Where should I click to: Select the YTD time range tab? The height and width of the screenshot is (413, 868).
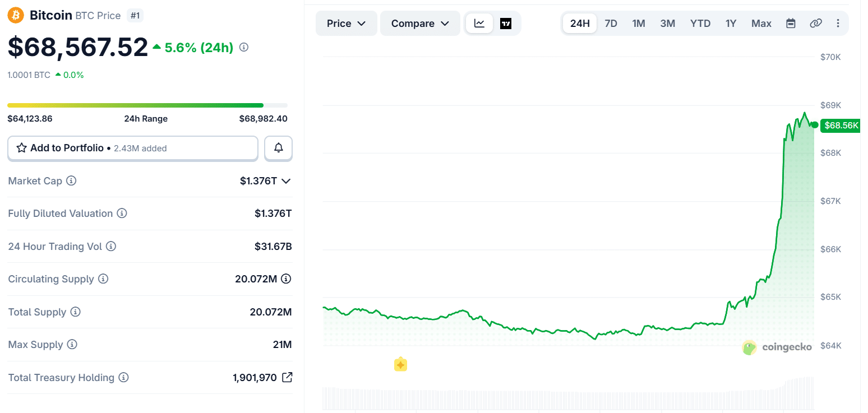tap(700, 24)
